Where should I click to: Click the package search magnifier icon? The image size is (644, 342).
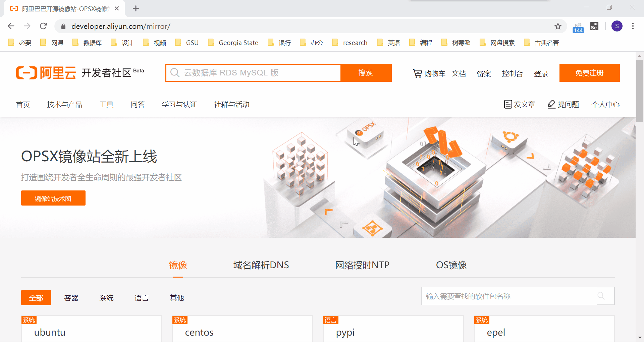click(601, 296)
